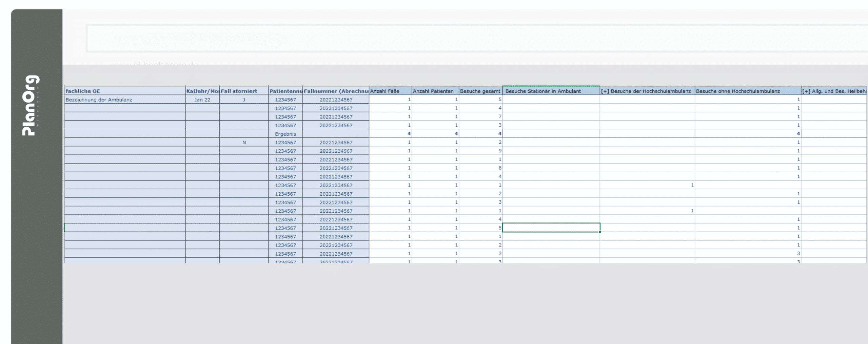Select the 'Besuche Stationär in Ambulant' header
Image resolution: width=868 pixels, height=344 pixels.
point(551,91)
